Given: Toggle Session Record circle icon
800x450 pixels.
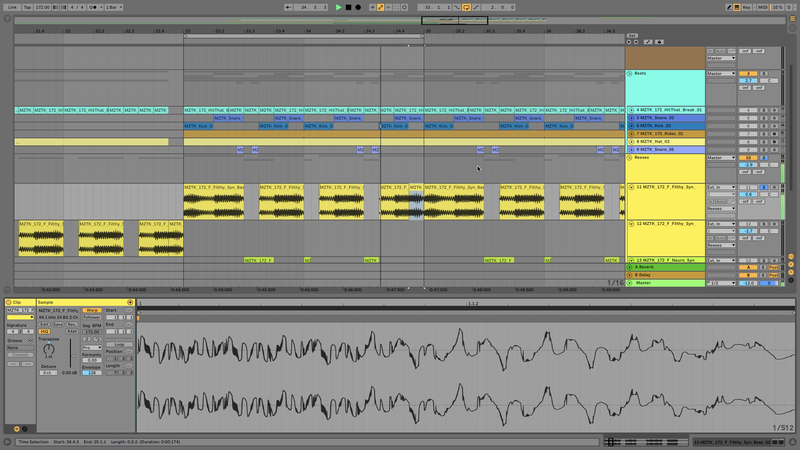Looking at the screenshot, I should point(405,7).
